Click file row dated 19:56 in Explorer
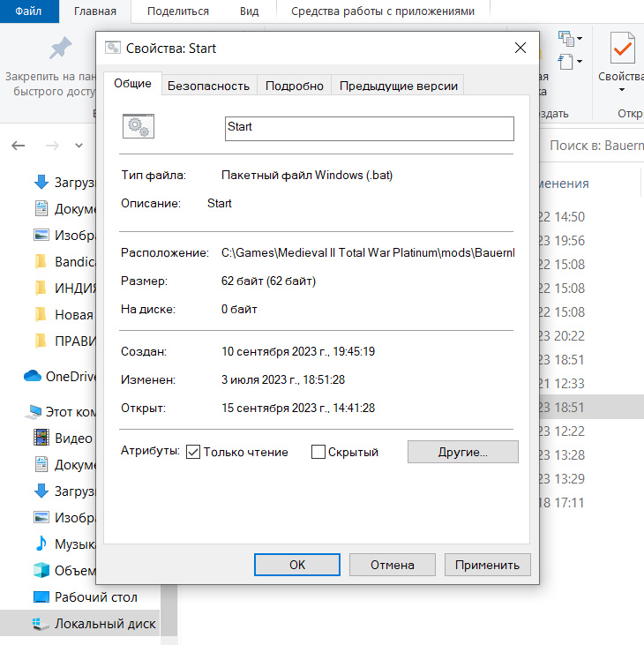This screenshot has height=645, width=644. [591, 240]
